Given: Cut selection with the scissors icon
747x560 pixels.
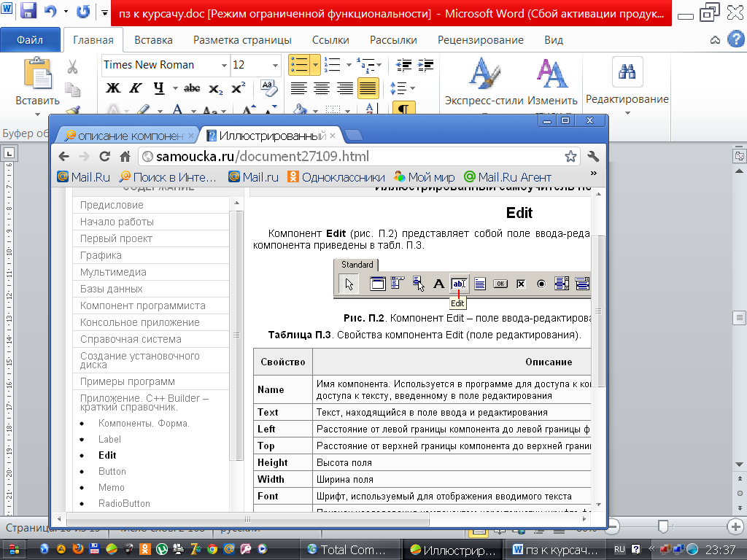Looking at the screenshot, I should 72,66.
